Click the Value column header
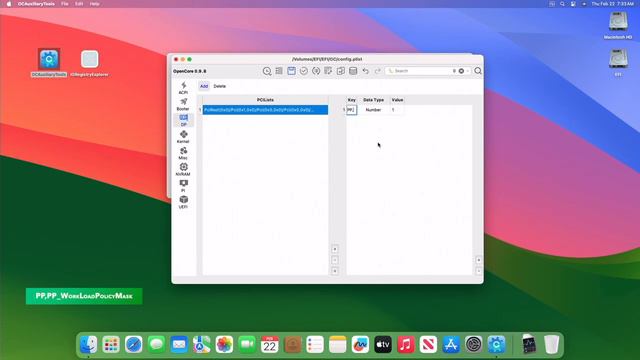Screen dimensions: 640x360 tap(397, 100)
